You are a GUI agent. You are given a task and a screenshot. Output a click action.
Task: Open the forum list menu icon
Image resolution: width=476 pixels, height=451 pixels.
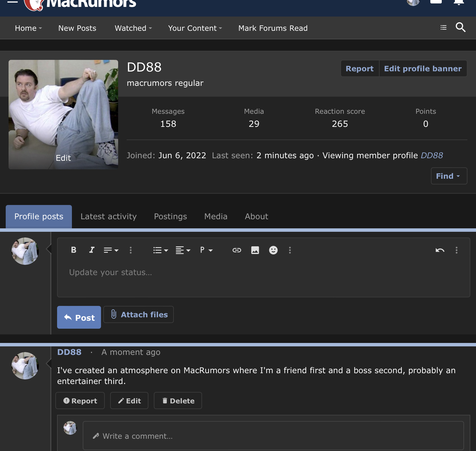(x=443, y=27)
